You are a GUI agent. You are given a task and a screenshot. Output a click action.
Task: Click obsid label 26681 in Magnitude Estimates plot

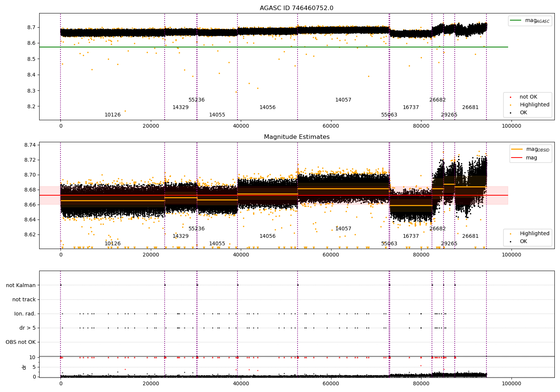point(470,236)
